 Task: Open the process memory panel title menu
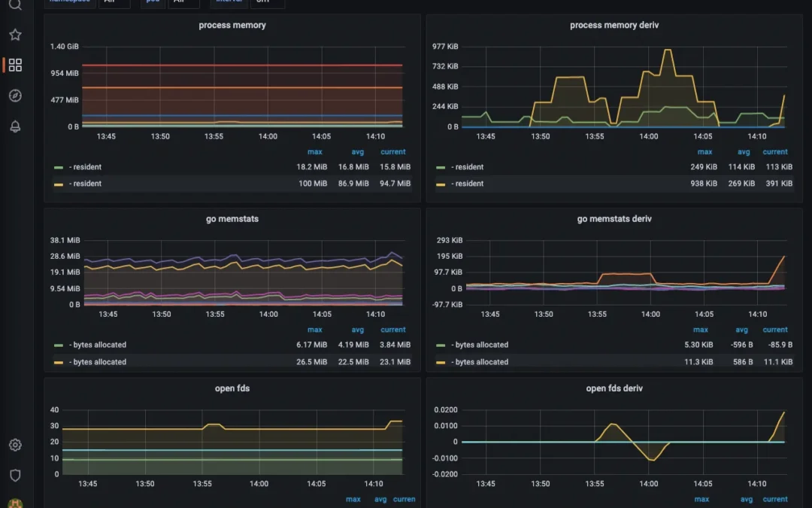tap(232, 25)
